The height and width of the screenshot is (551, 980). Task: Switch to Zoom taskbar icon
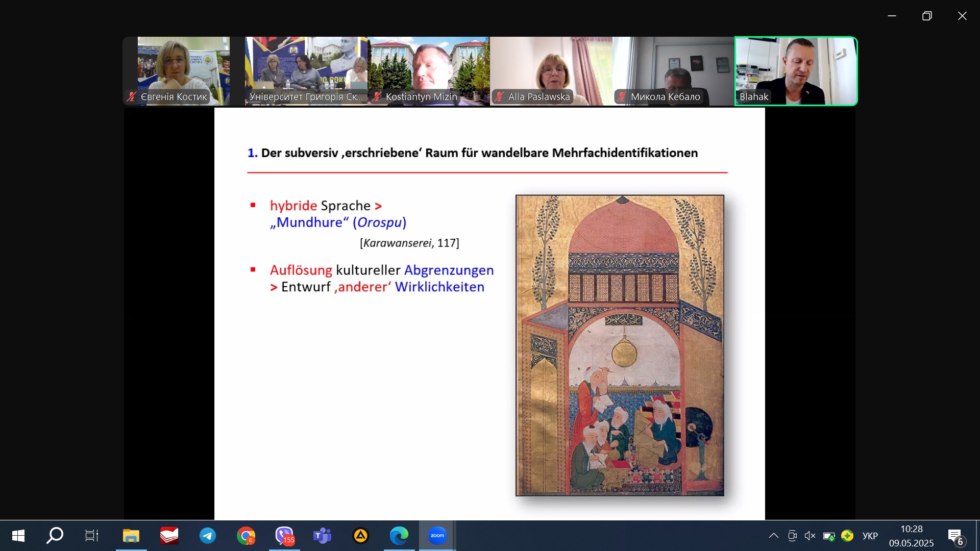click(x=437, y=536)
